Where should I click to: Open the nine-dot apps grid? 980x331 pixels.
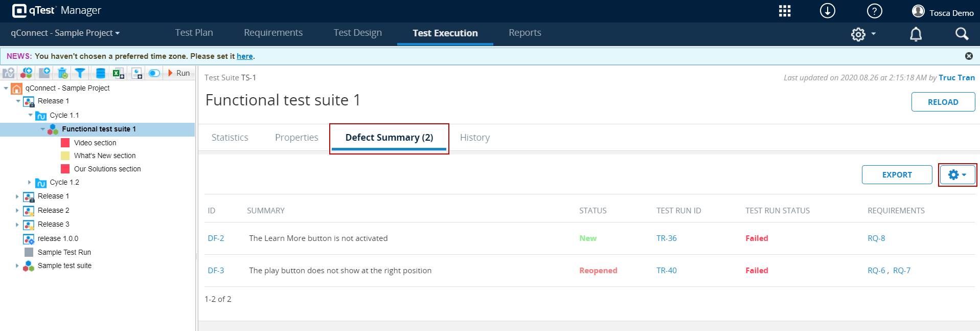tap(785, 11)
